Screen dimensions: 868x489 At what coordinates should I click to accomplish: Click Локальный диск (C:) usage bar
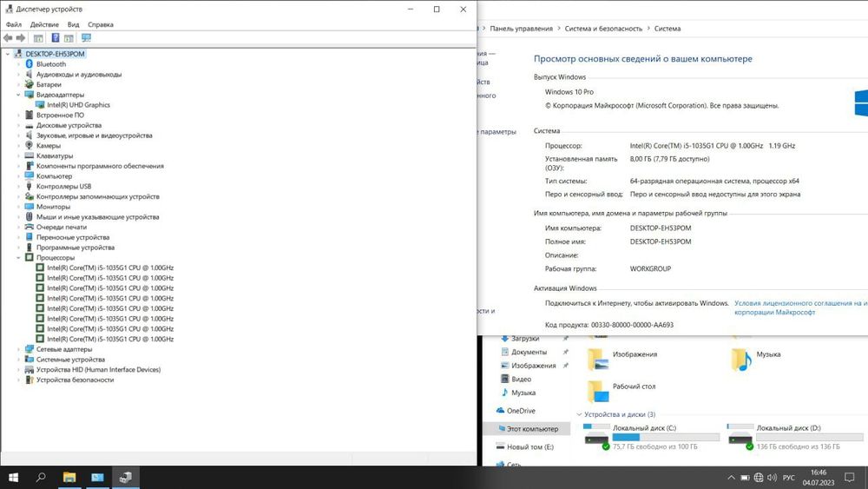[x=666, y=437]
